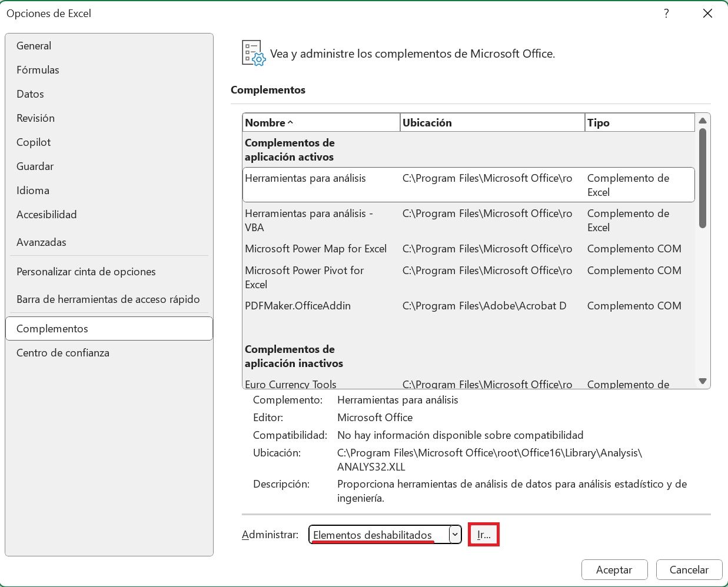
Task: Switch to the Centro de confianza category
Action: (63, 353)
